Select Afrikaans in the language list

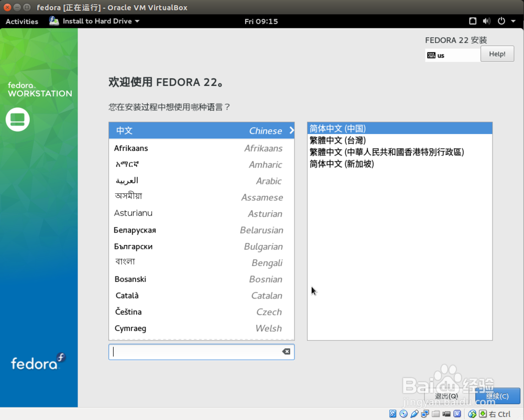[202, 148]
